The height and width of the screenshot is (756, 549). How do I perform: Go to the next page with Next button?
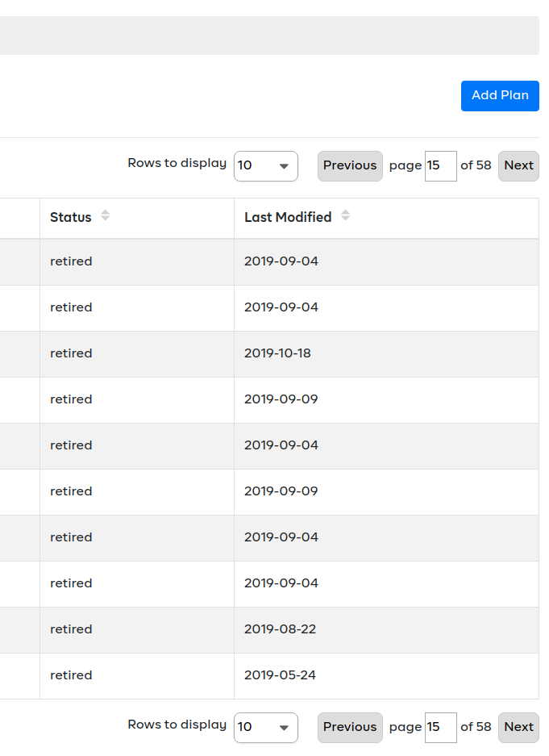518,165
